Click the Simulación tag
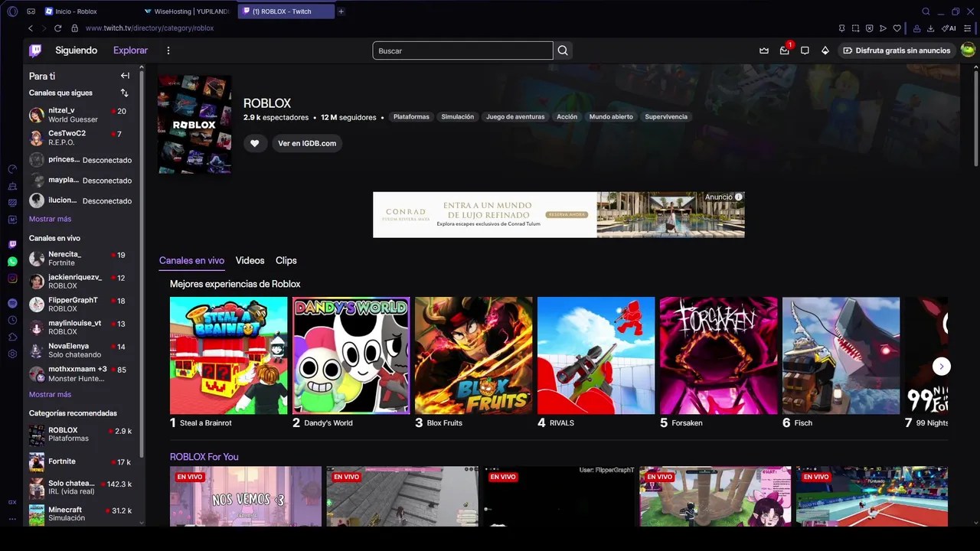Viewport: 980px width, 551px height. [458, 117]
